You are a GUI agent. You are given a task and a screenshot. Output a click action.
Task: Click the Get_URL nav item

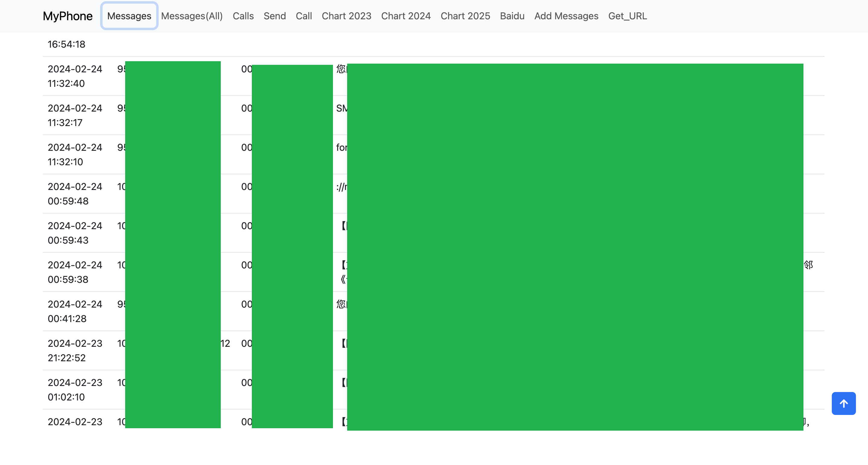coord(627,16)
